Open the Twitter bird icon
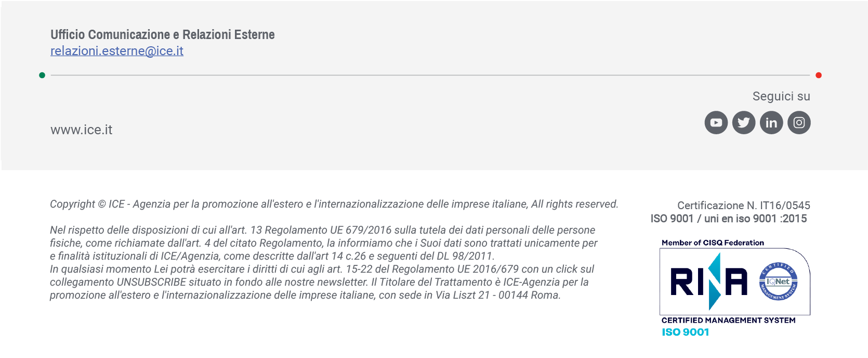Image resolution: width=868 pixels, height=358 pixels. pyautogui.click(x=744, y=123)
